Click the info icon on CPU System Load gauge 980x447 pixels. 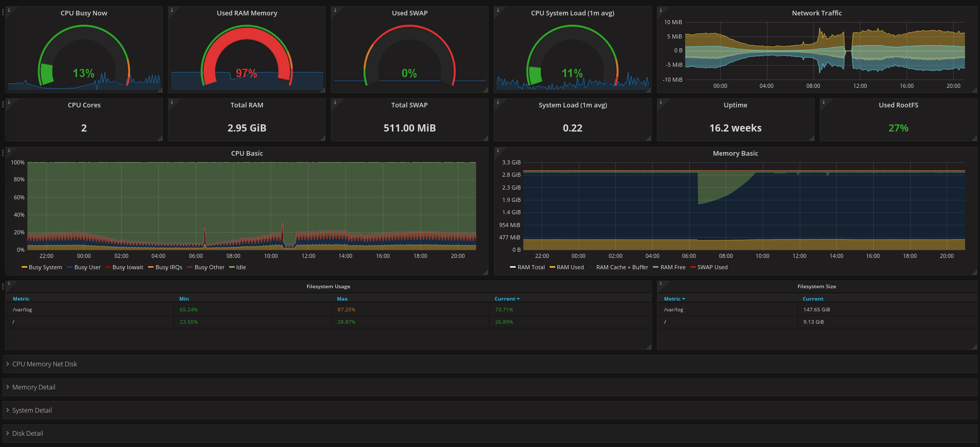[x=498, y=10]
